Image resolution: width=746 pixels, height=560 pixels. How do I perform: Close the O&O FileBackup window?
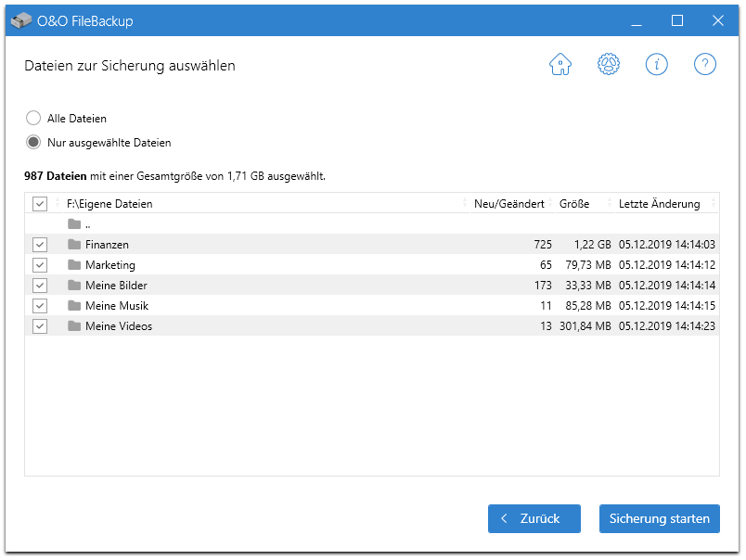(x=718, y=21)
